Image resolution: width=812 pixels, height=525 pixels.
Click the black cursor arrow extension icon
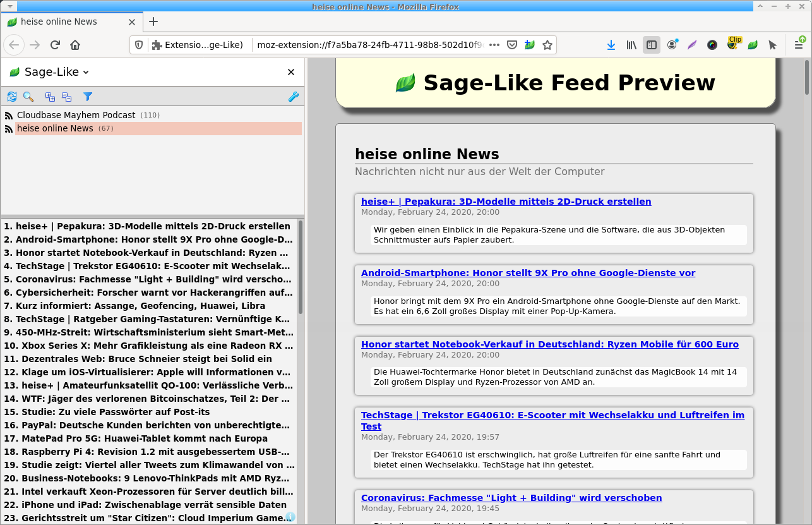(x=773, y=45)
